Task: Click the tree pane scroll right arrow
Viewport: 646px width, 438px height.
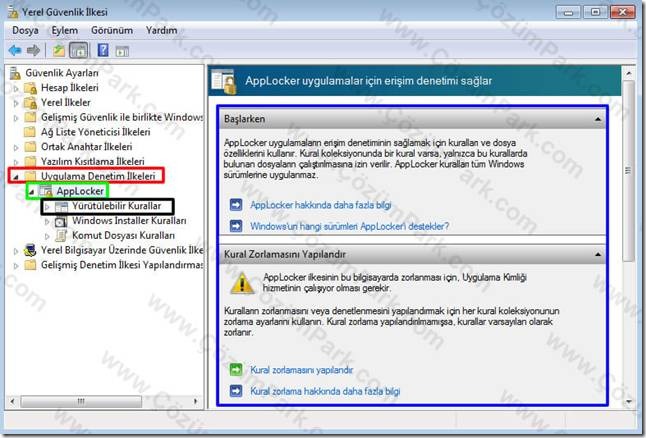Action: point(195,401)
